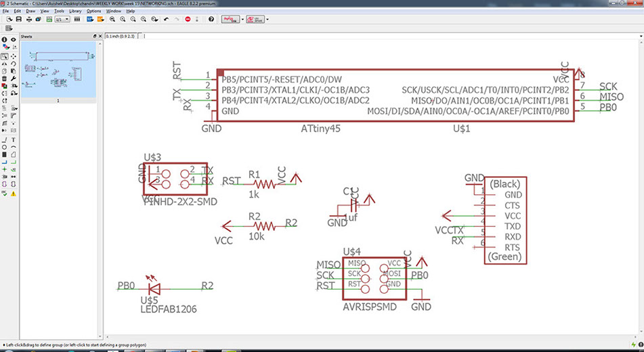Open the Grid settings icon dropdown

point(9,28)
